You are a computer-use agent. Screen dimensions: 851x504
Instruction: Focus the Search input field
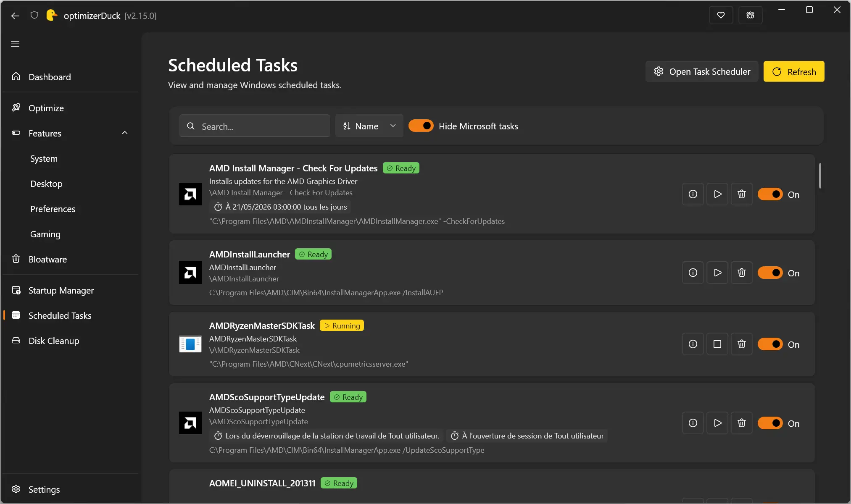pyautogui.click(x=254, y=126)
